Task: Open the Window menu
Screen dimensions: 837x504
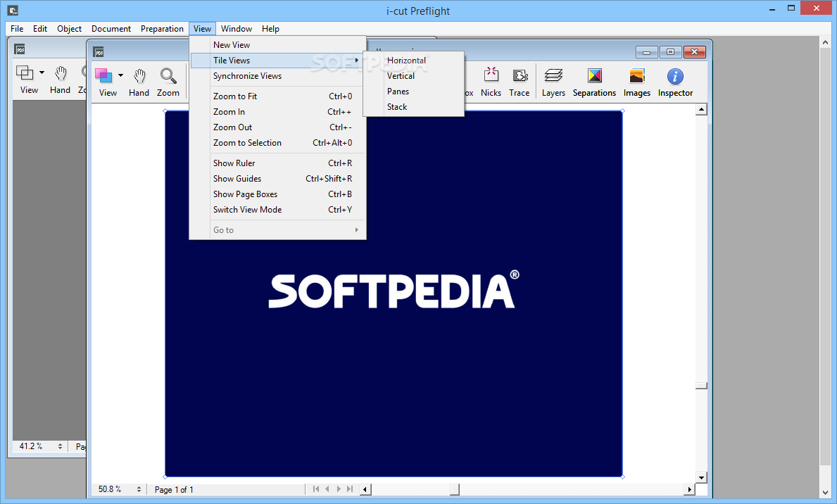Action: coord(237,29)
